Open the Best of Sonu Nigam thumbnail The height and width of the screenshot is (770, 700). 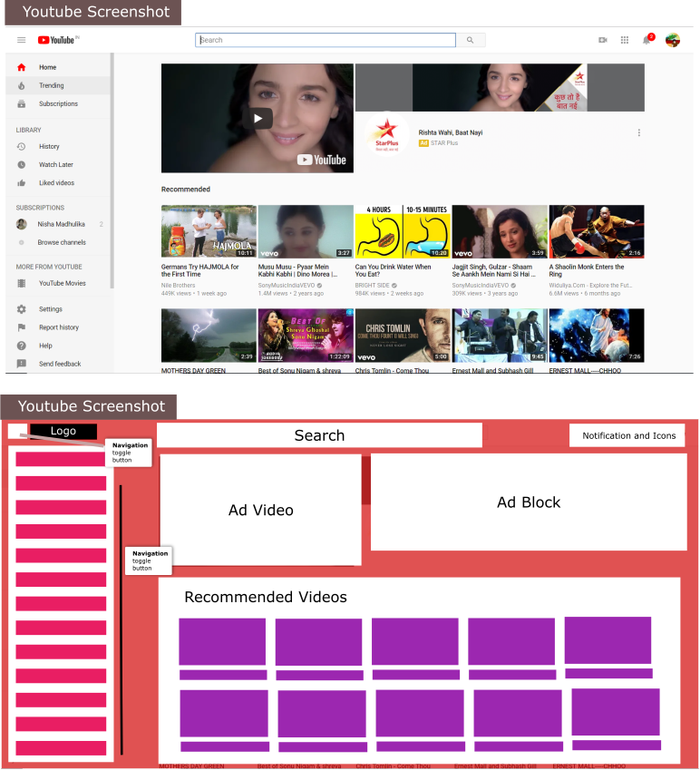[306, 336]
